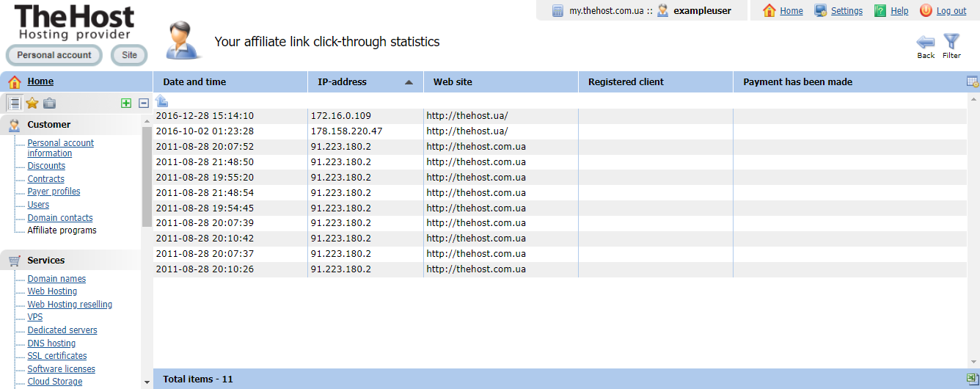The height and width of the screenshot is (389, 980).
Task: Open the Domain names menu item
Action: [x=56, y=279]
